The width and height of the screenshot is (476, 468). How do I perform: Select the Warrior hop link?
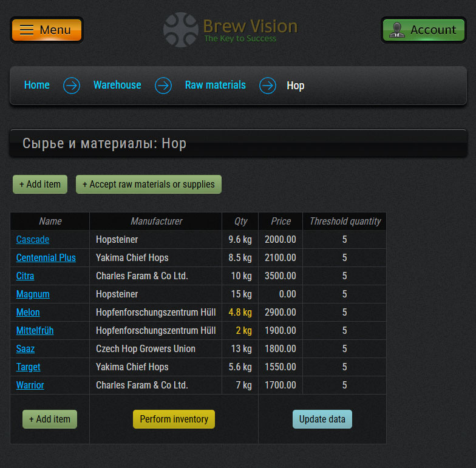pos(30,385)
